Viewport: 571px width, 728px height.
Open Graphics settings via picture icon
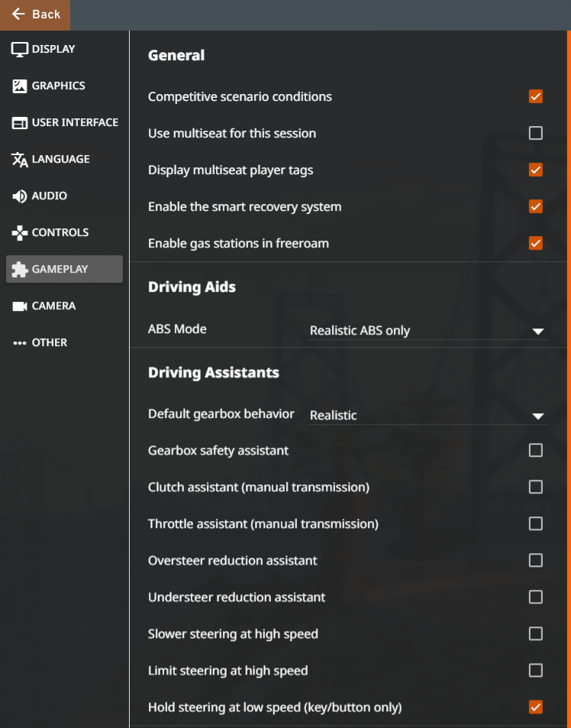click(x=20, y=86)
